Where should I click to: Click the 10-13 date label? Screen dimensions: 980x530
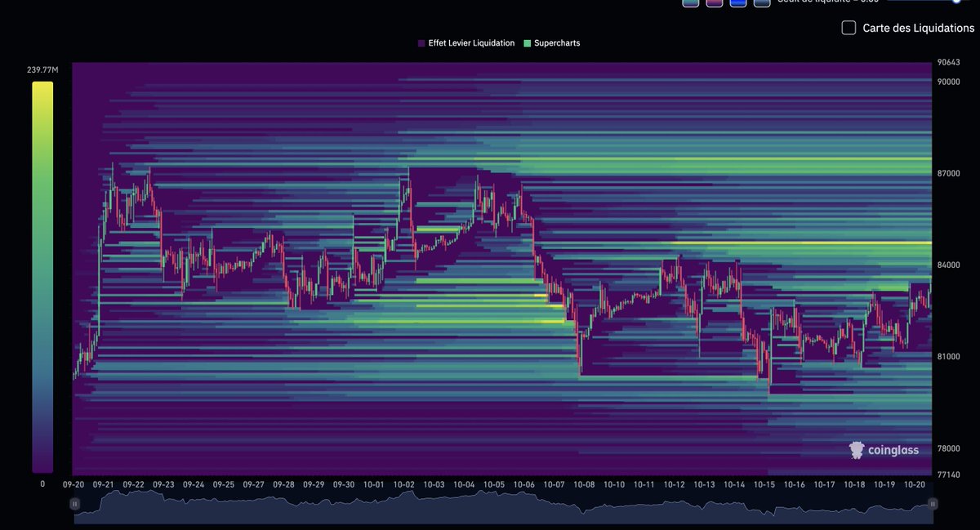pos(704,484)
